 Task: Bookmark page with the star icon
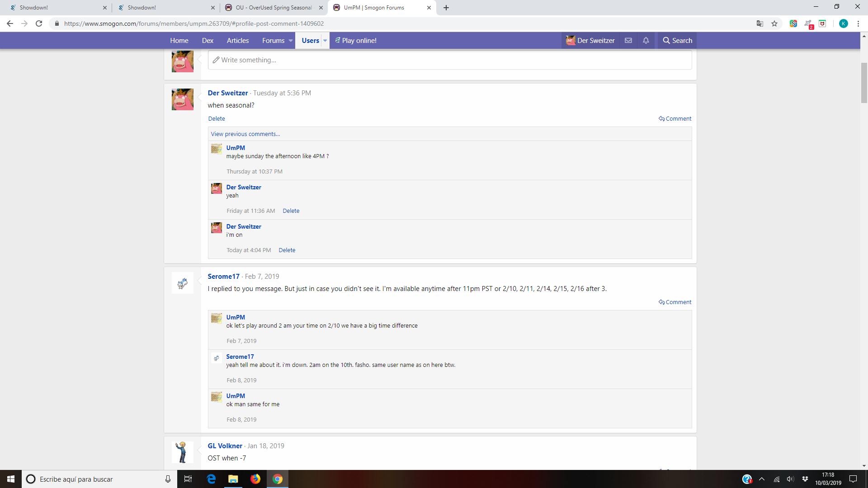[774, 23]
